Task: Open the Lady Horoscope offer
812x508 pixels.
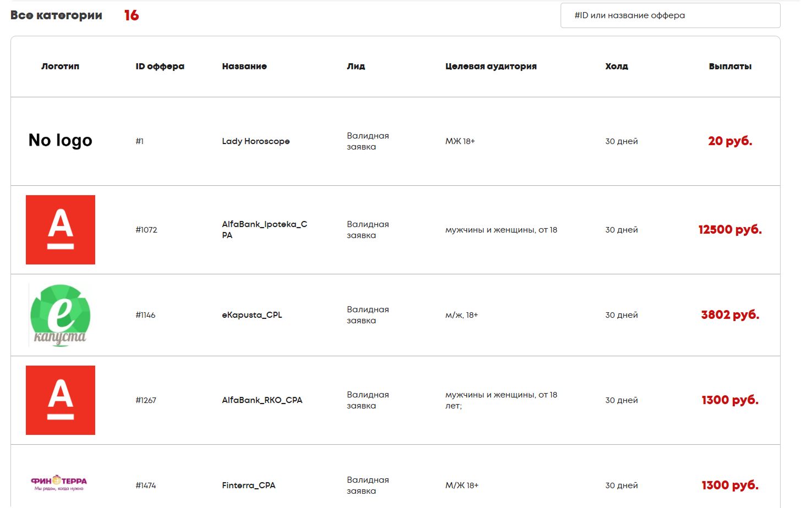Action: point(256,141)
